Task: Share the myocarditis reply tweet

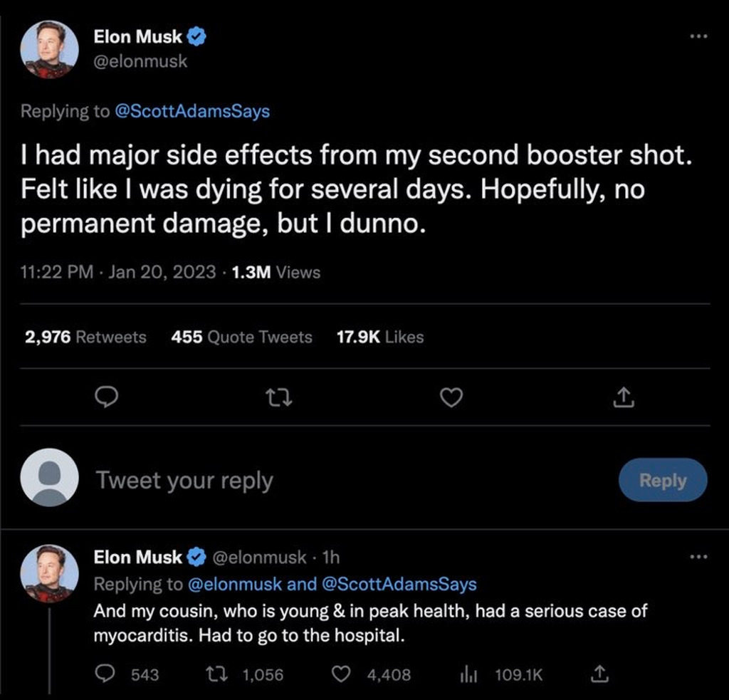Action: pos(599,674)
